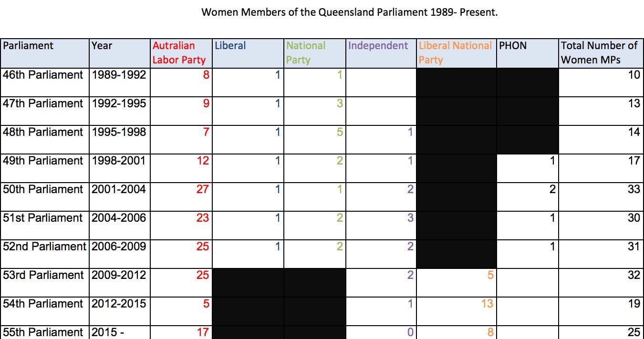Click total women MPs 30 for 51st Parliament
Image resolution: width=644 pixels, height=339 pixels.
[634, 218]
